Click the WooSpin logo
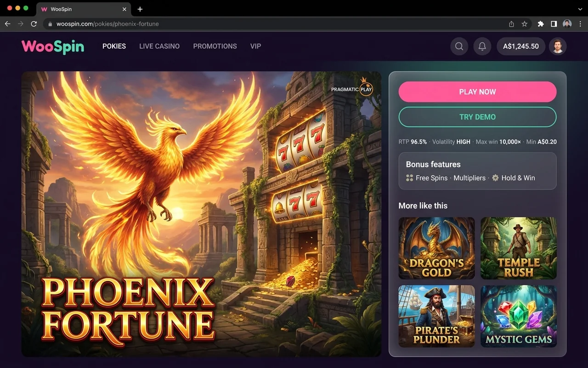 coord(53,46)
